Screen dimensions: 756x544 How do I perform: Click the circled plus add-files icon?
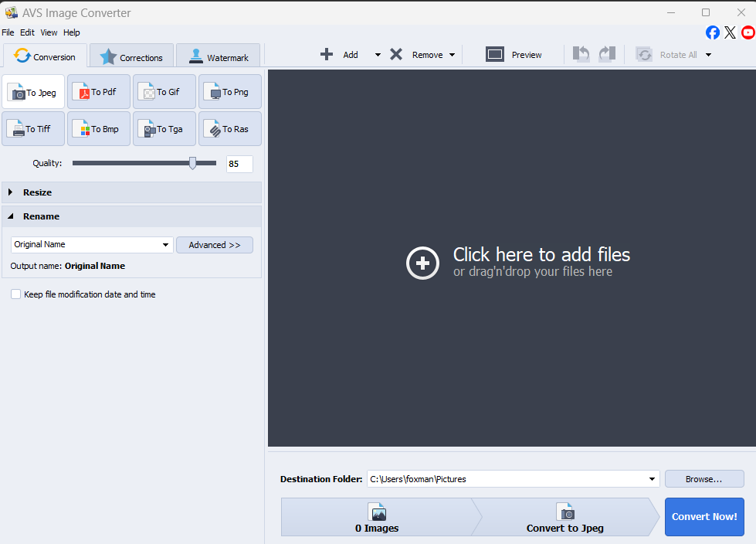pyautogui.click(x=422, y=263)
